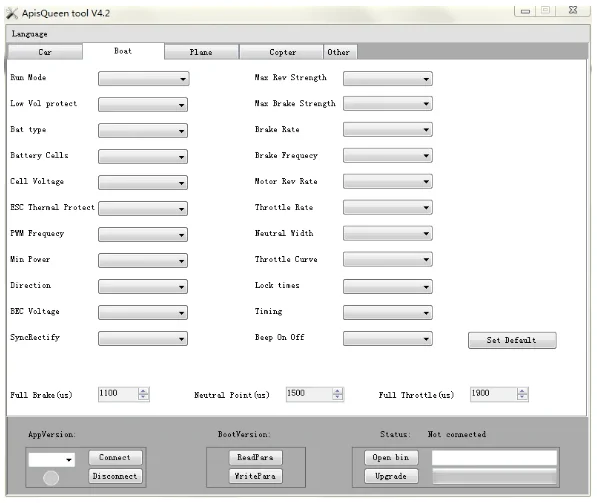Click the Not connected status text
The image size is (597, 503).
(x=457, y=434)
